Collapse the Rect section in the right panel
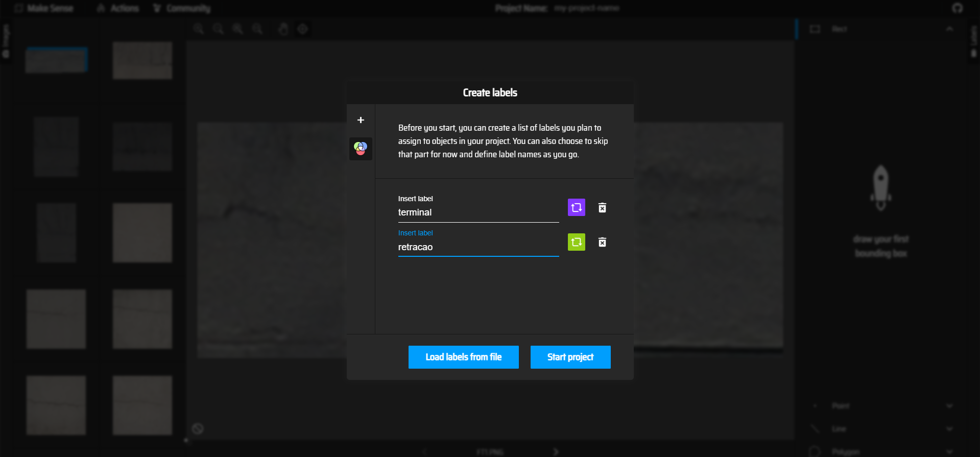The width and height of the screenshot is (980, 457). click(x=949, y=29)
